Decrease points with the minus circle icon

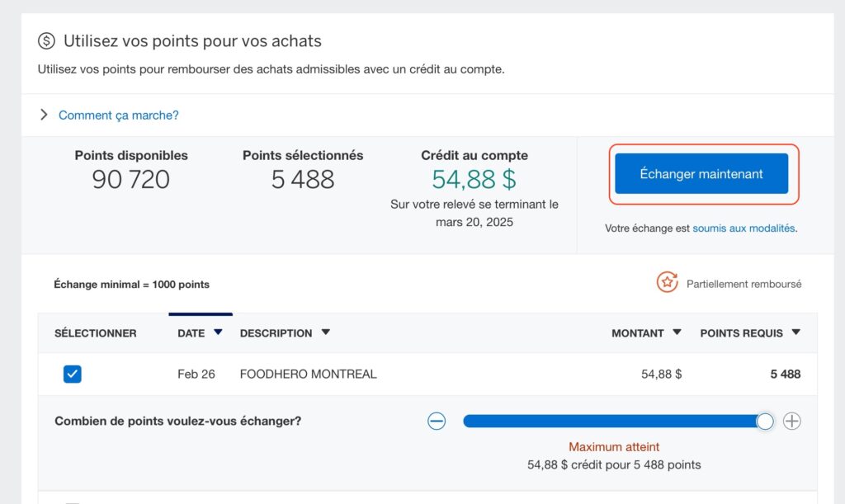click(437, 422)
